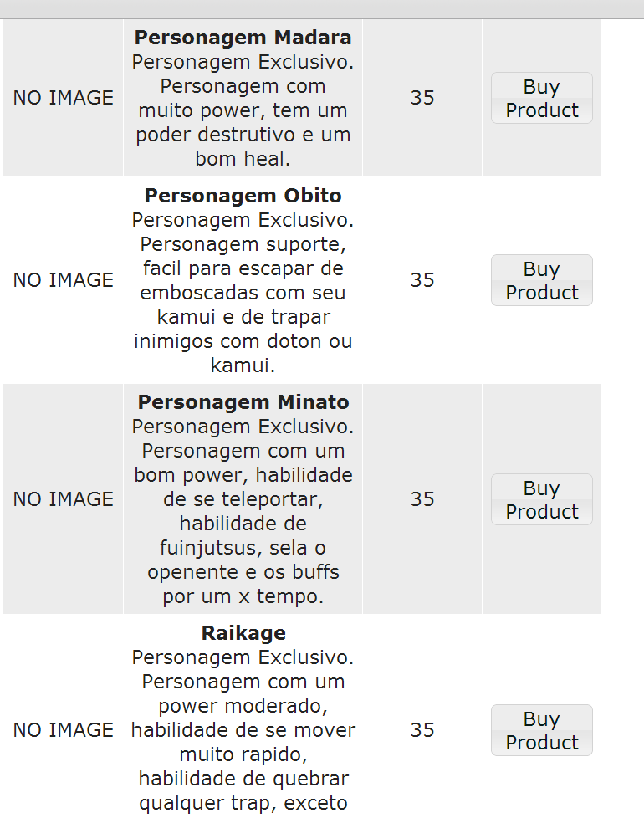Click the price 35 for Minato

coord(422,499)
